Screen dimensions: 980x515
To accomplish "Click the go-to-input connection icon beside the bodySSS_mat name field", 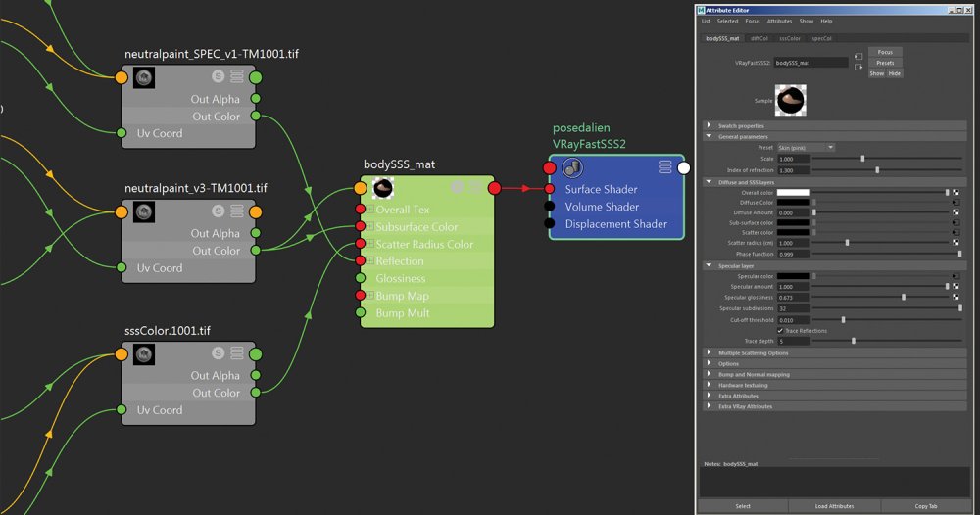I will (x=858, y=57).
